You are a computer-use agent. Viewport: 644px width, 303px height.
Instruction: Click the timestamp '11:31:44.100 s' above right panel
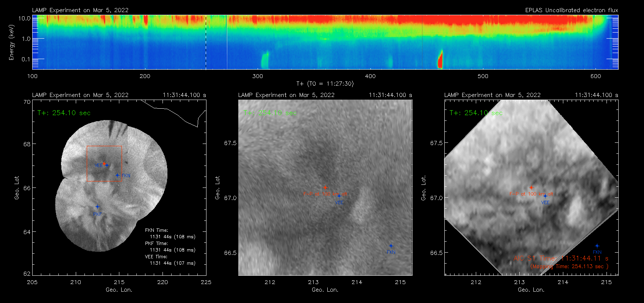coord(597,95)
